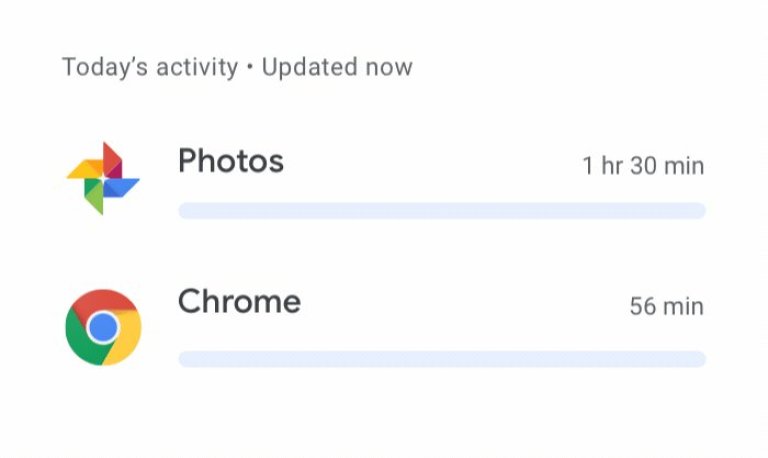Image resolution: width=768 pixels, height=458 pixels.
Task: Click the right end of Photos usage bar
Action: pos(698,211)
